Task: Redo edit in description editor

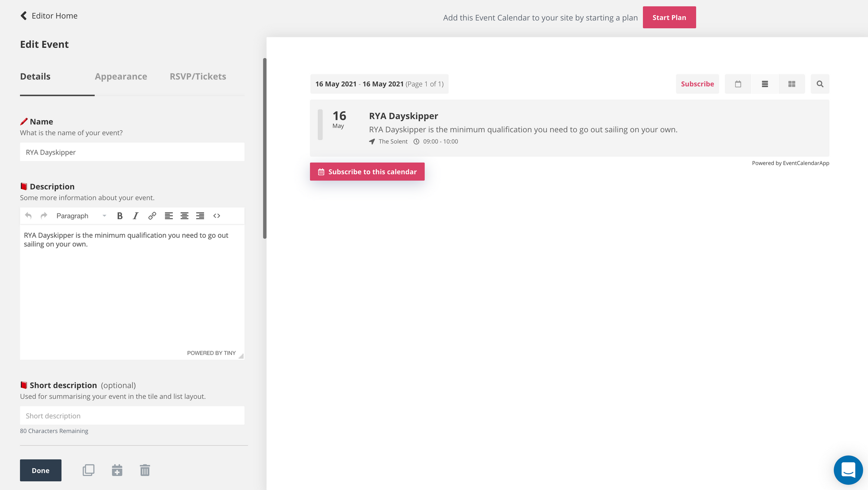Action: [44, 216]
